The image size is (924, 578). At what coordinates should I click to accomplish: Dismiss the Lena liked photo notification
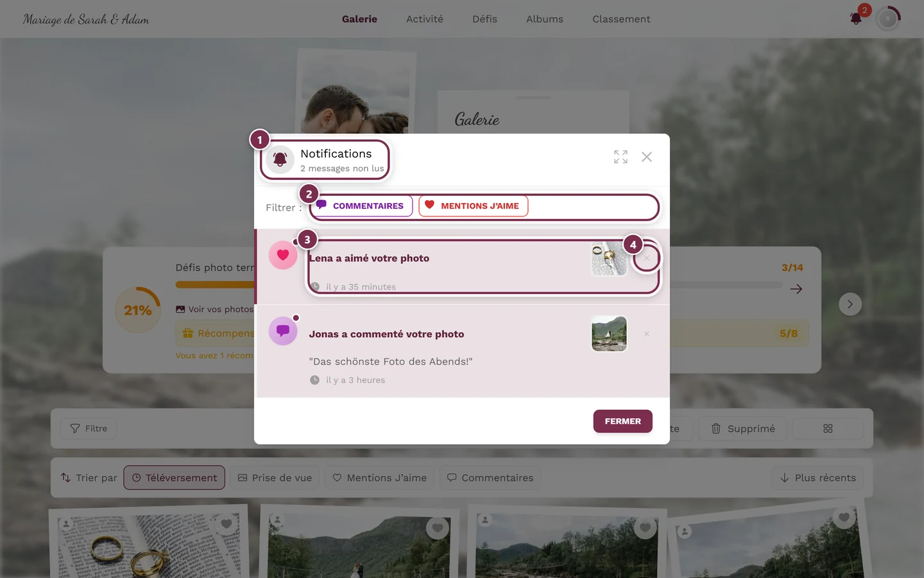click(x=647, y=258)
